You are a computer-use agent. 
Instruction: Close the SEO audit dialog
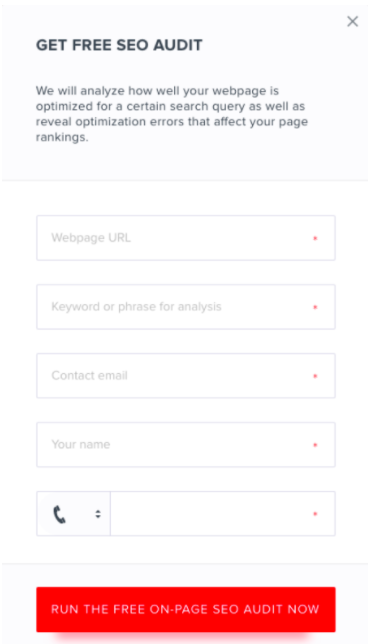[352, 21]
